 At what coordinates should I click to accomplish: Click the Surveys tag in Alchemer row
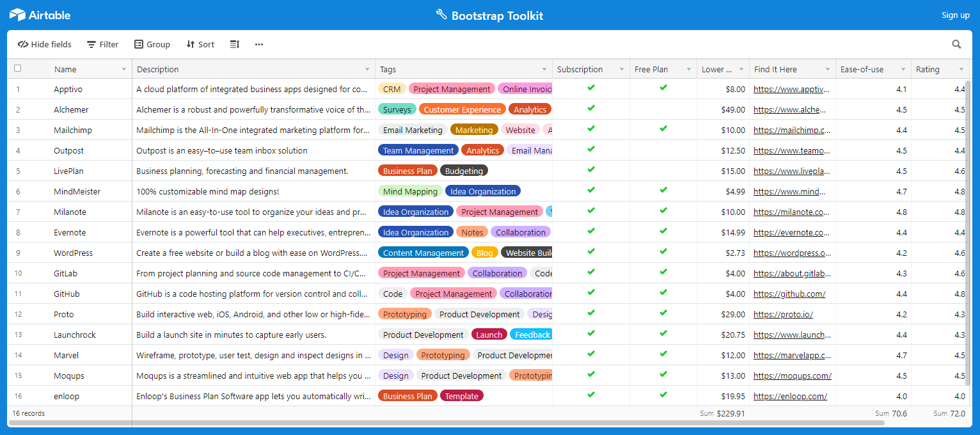(x=397, y=109)
